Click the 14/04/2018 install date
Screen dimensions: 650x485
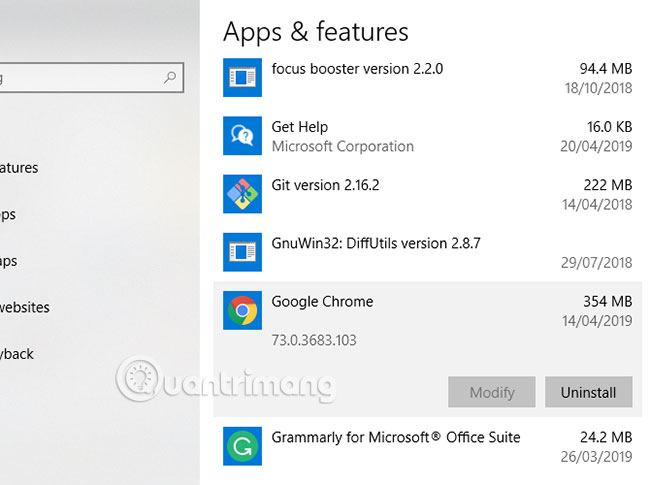click(x=597, y=205)
